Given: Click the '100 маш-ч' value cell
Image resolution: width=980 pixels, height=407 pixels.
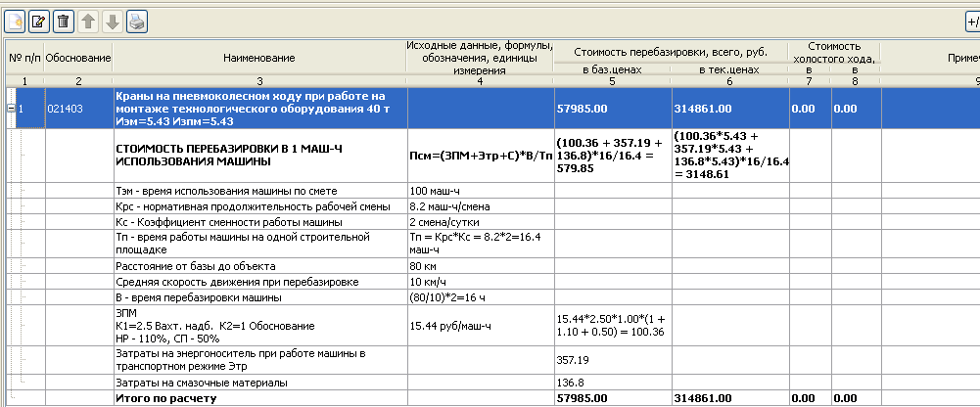Looking at the screenshot, I should pyautogui.click(x=481, y=191).
